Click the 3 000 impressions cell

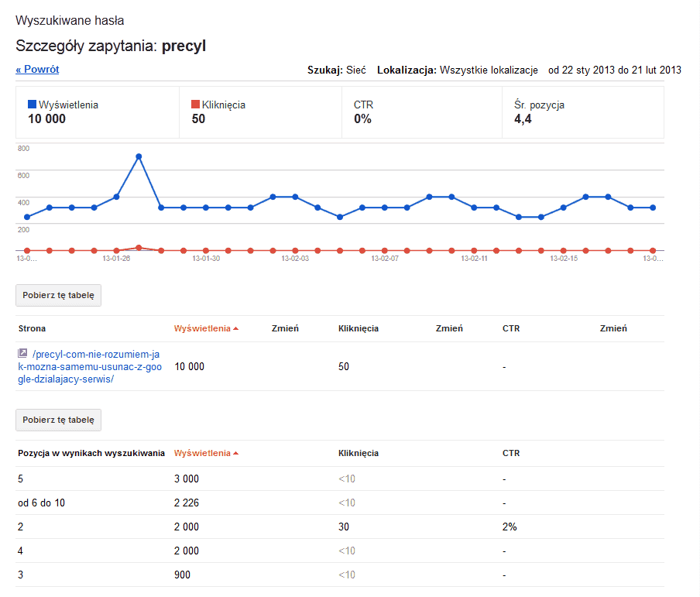pos(187,479)
